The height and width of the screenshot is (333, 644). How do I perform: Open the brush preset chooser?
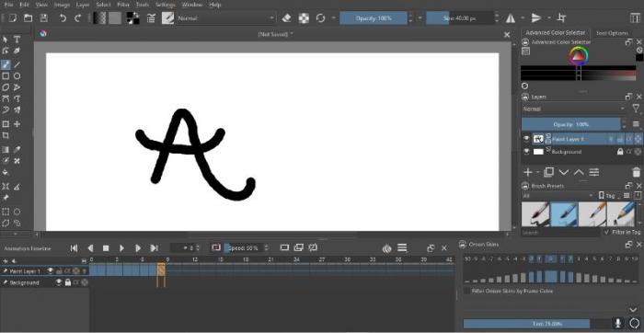(x=167, y=18)
